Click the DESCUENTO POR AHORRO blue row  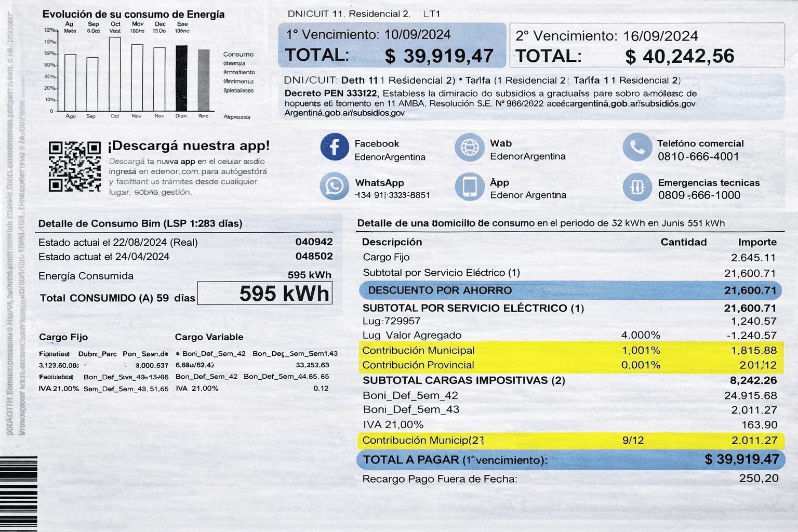[x=570, y=290]
